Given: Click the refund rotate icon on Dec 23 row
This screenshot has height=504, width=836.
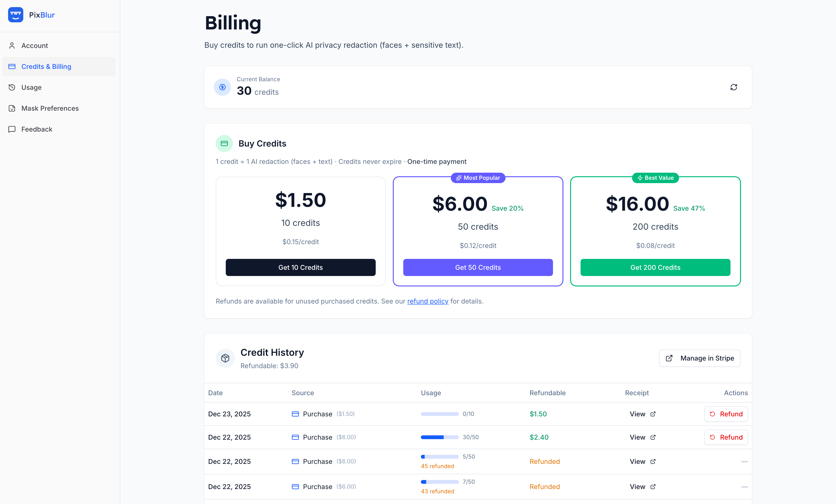Looking at the screenshot, I should (713, 414).
